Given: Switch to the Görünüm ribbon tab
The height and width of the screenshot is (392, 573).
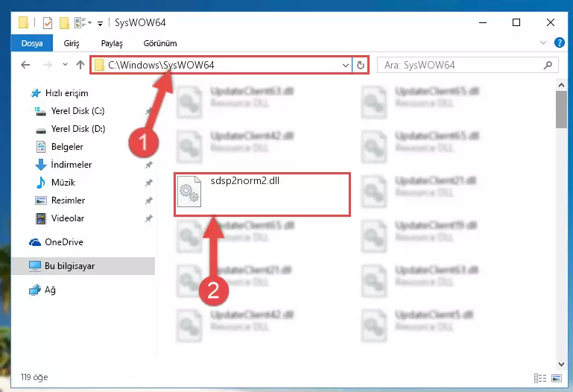Looking at the screenshot, I should (x=160, y=43).
